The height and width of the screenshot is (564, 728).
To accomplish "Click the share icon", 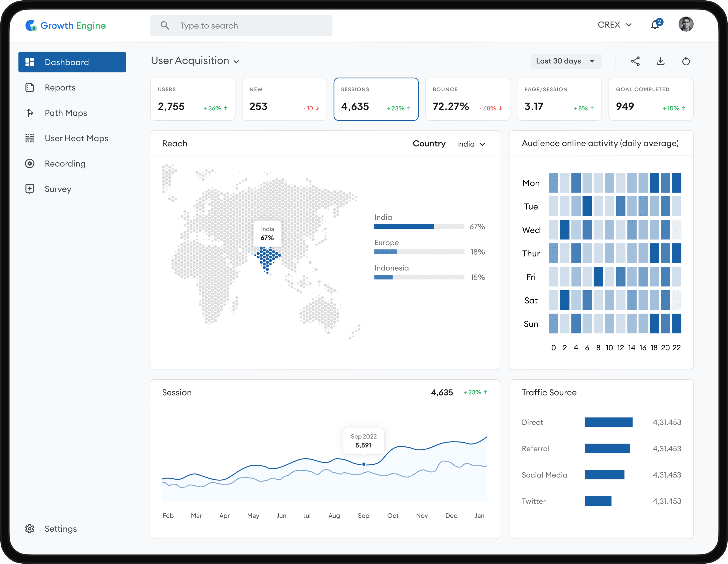I will (635, 61).
